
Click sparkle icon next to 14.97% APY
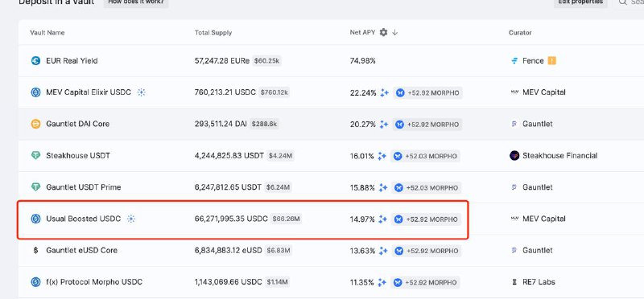pos(383,219)
